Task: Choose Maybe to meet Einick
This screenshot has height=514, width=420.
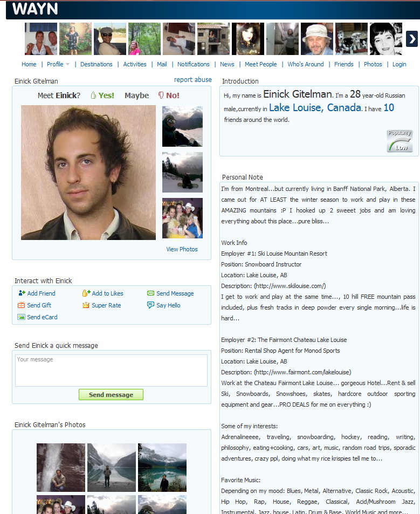Action: point(136,95)
